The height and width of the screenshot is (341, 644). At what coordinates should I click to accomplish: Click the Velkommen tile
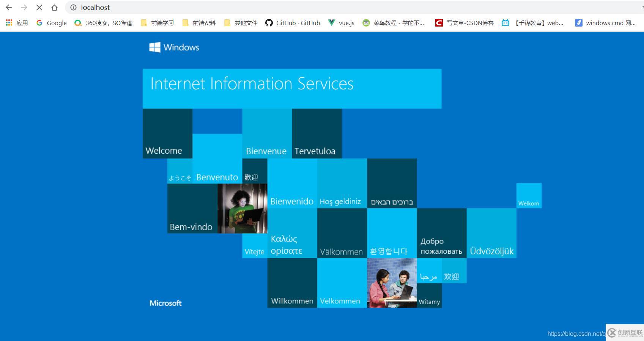click(x=342, y=283)
